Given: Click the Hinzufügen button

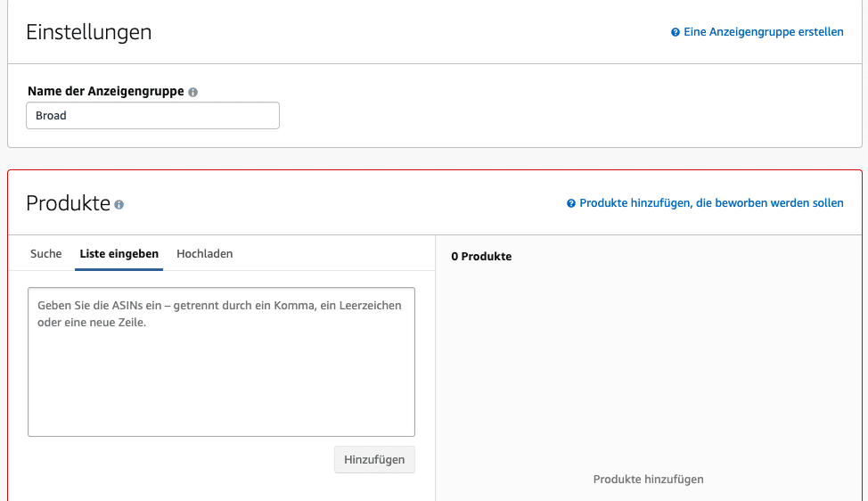Looking at the screenshot, I should tap(374, 459).
